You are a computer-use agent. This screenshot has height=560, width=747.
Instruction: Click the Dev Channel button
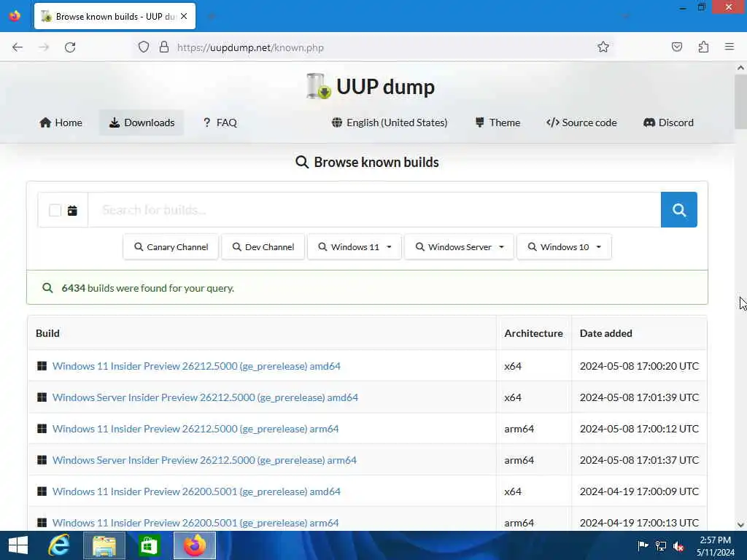tap(263, 246)
